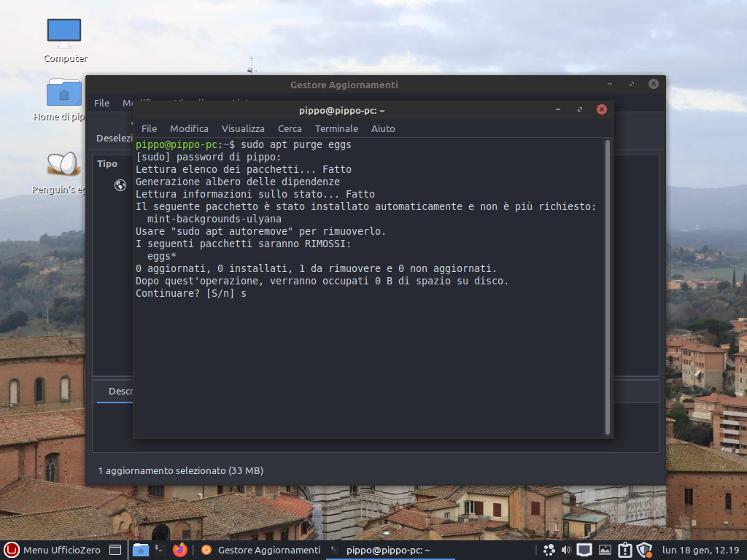Open the File menu in Gestore Aggiornamenti
This screenshot has width=747, height=560.
[x=101, y=103]
